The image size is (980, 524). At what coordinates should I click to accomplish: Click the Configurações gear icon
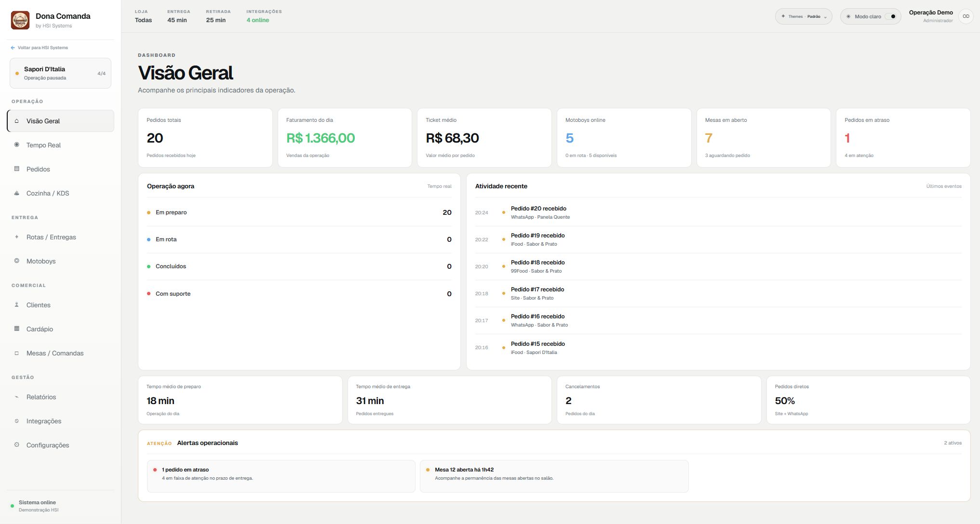pos(17,445)
